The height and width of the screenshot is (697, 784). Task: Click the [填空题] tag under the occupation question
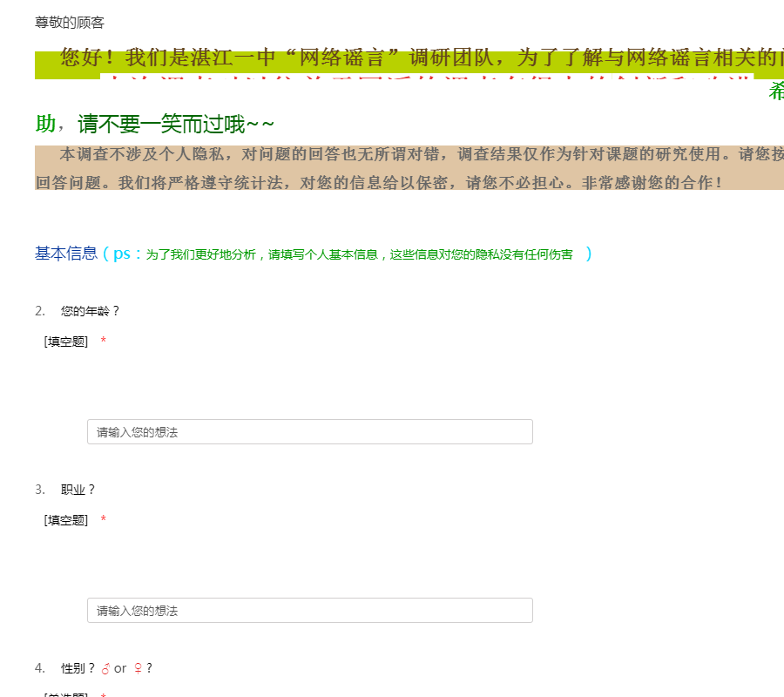click(x=66, y=520)
